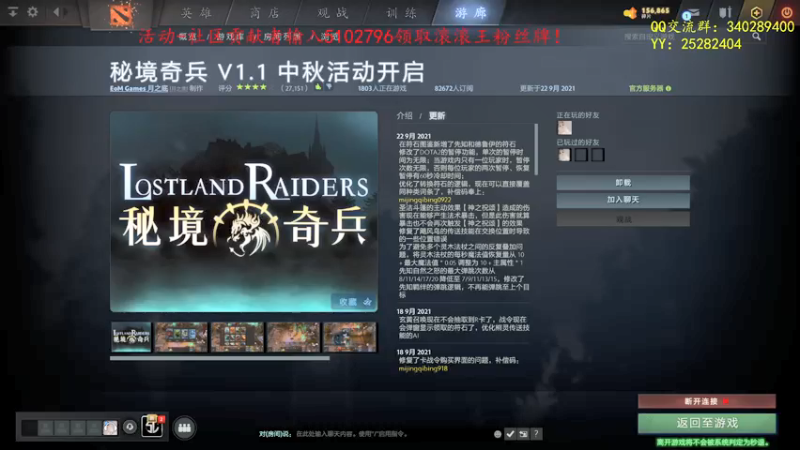Image resolution: width=800 pixels, height=450 pixels.
Task: Open the 观战 (Watch) tab
Action: coord(333,13)
